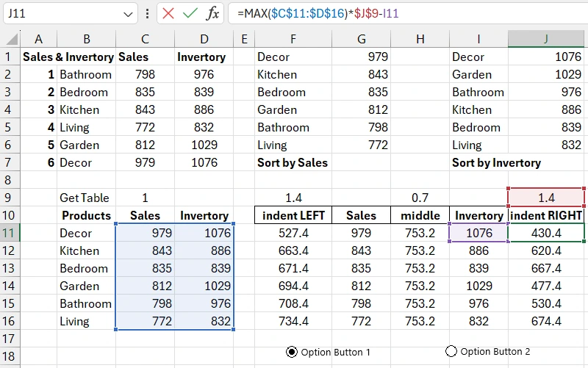Select column J header
Screen dimensions: 588x368
[x=546, y=40]
